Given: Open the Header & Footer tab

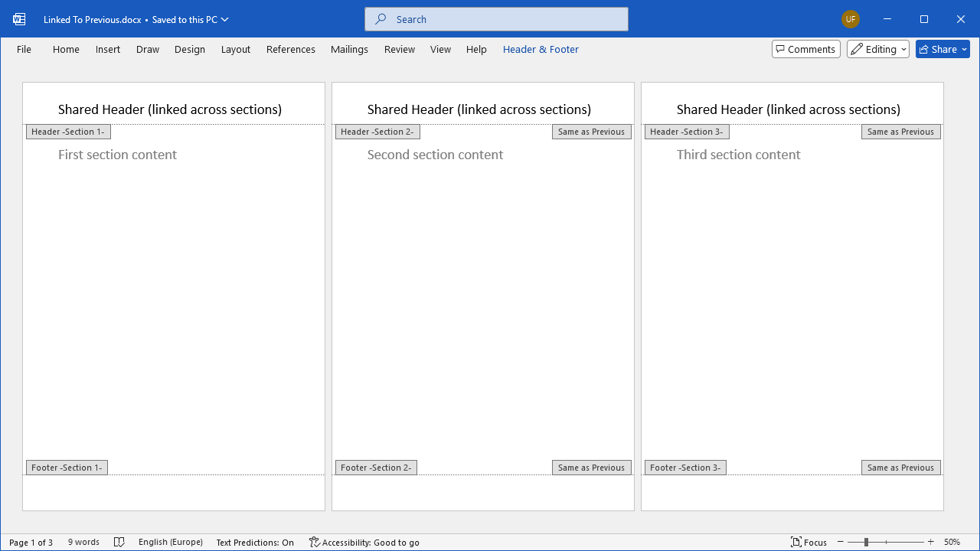Looking at the screenshot, I should [541, 49].
